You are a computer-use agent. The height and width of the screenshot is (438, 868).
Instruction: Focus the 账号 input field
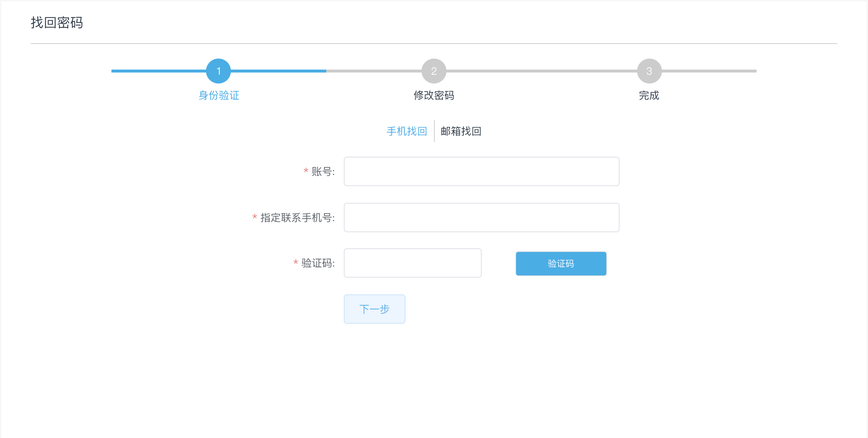tap(481, 171)
